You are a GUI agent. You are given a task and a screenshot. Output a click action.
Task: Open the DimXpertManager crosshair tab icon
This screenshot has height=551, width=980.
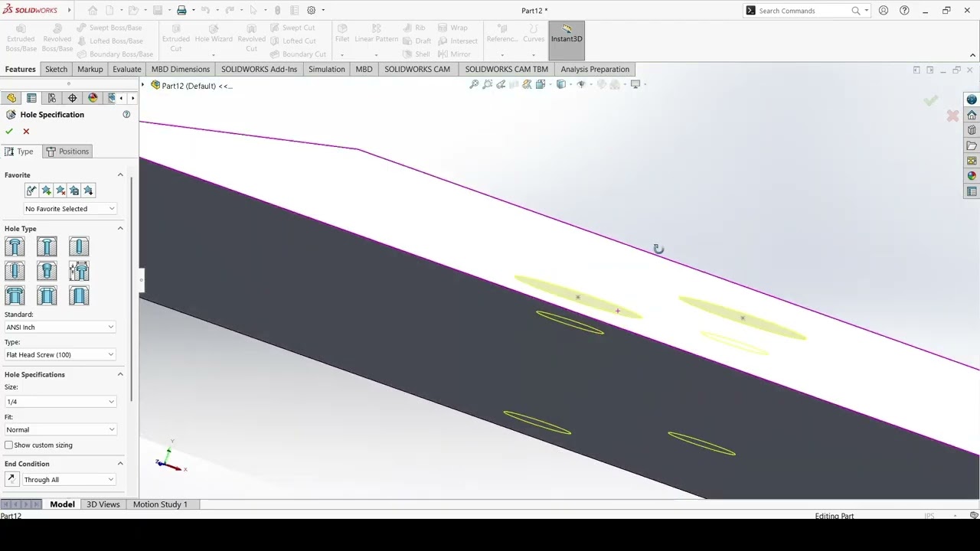coord(73,98)
